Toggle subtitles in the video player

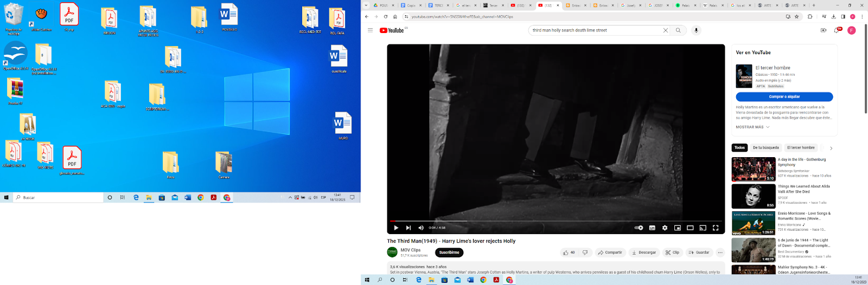[x=652, y=228]
